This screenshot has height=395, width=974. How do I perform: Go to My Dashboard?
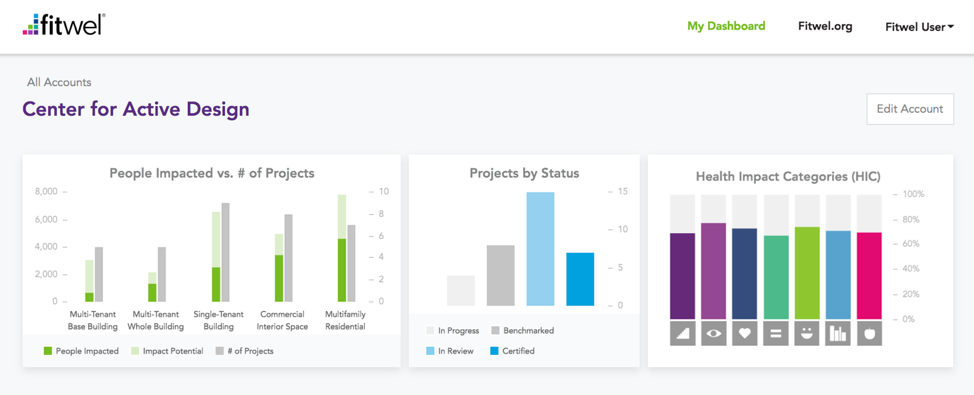pyautogui.click(x=726, y=26)
